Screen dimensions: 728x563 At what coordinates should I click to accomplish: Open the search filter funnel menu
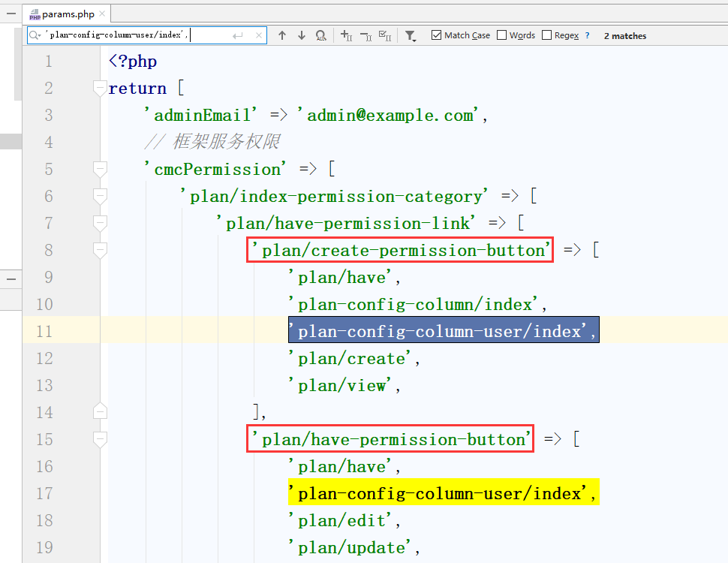(x=410, y=35)
